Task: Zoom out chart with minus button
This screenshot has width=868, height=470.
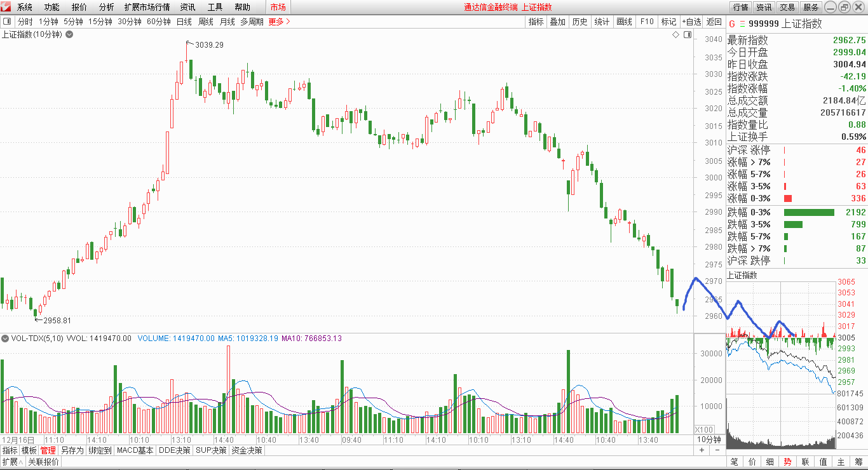Action: (x=718, y=450)
